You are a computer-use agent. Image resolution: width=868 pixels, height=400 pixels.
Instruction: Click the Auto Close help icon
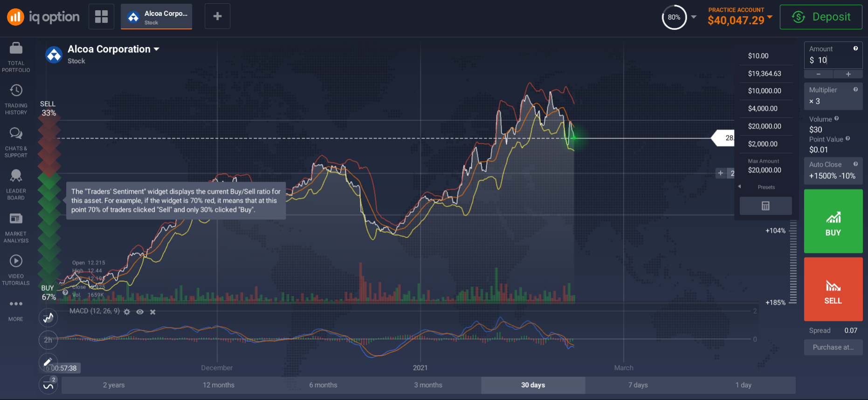pos(855,164)
